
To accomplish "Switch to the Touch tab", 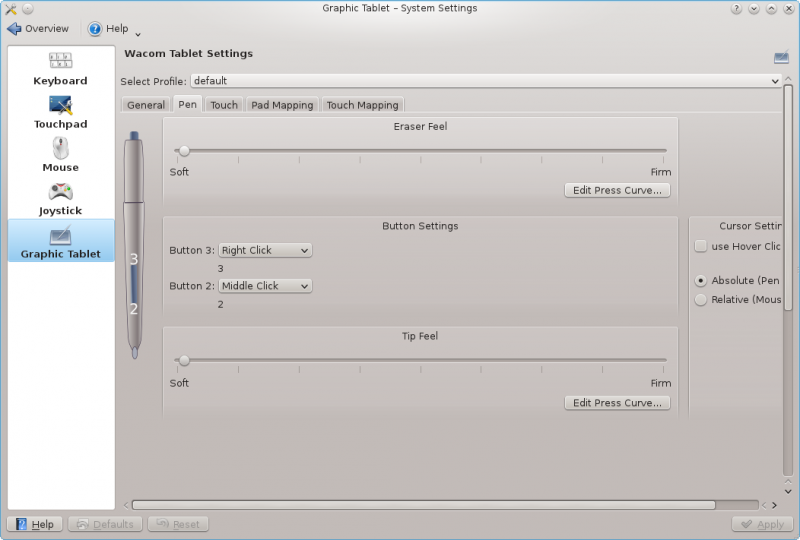I will (224, 105).
